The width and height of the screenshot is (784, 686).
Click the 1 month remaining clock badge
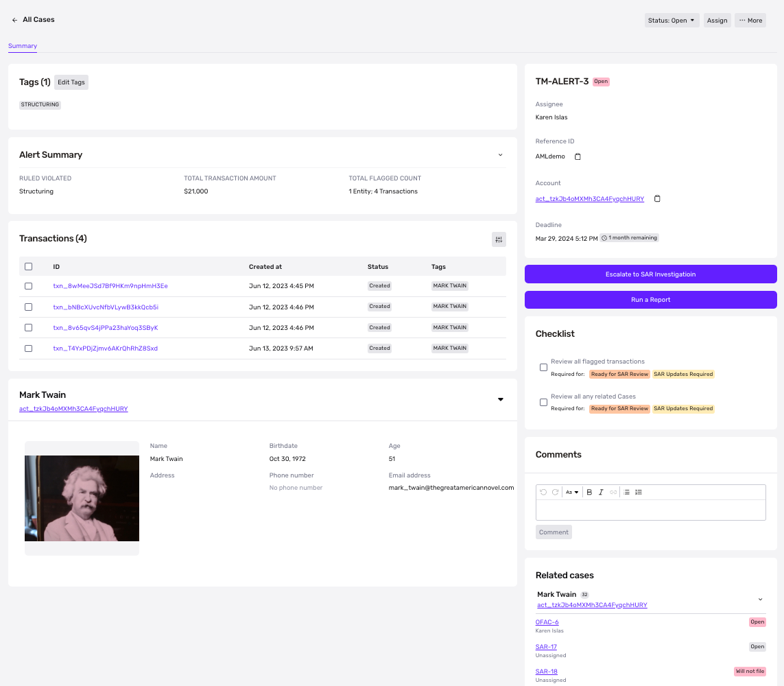point(630,238)
